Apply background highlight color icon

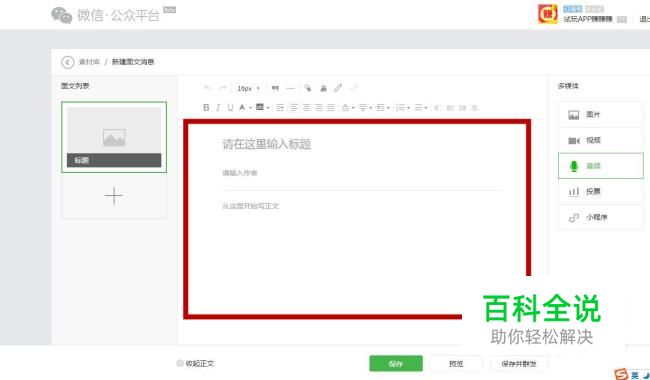point(260,107)
